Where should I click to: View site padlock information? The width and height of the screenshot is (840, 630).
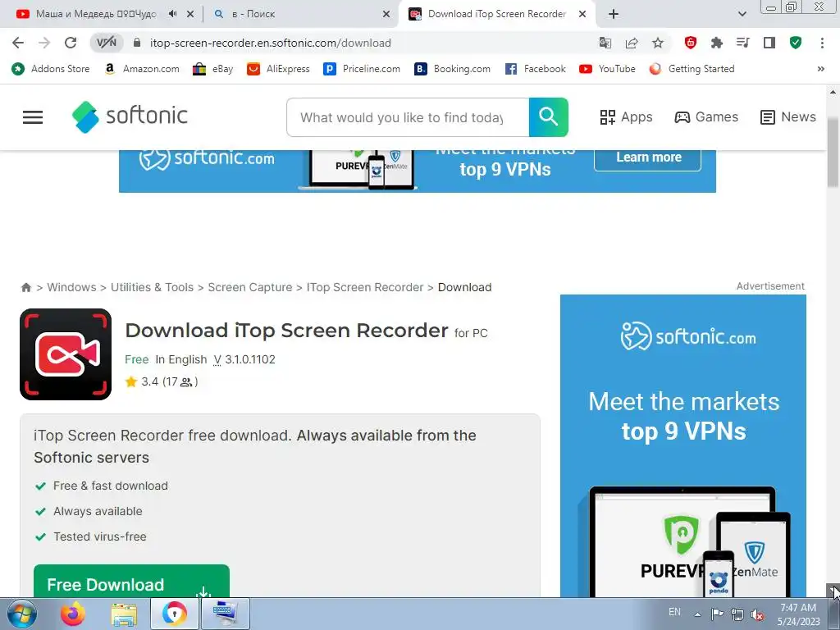tap(137, 43)
